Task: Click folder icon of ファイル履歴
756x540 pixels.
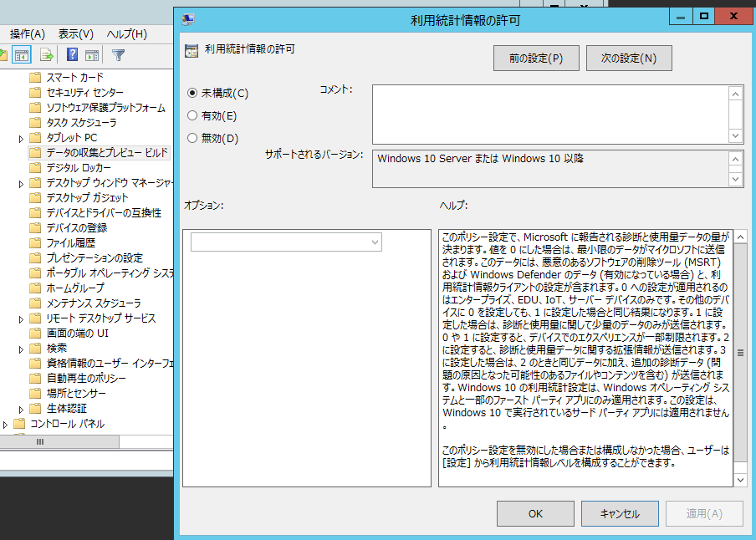Action: click(x=35, y=243)
